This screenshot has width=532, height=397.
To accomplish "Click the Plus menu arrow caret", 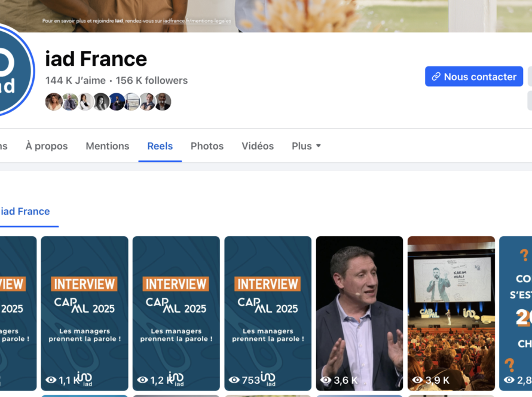I will pyautogui.click(x=318, y=146).
